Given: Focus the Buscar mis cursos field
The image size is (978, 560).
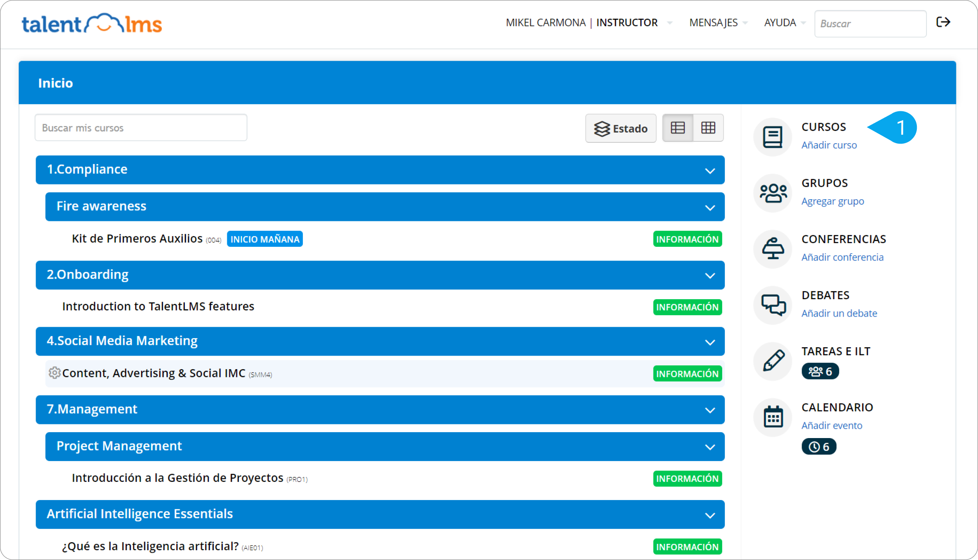Looking at the screenshot, I should (x=141, y=127).
